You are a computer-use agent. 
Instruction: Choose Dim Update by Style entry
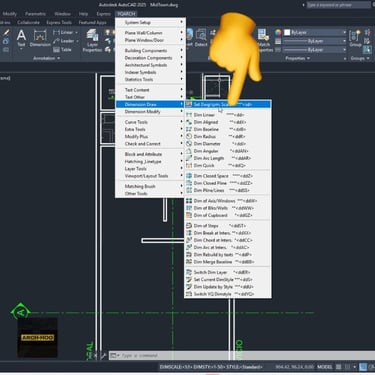click(x=228, y=287)
